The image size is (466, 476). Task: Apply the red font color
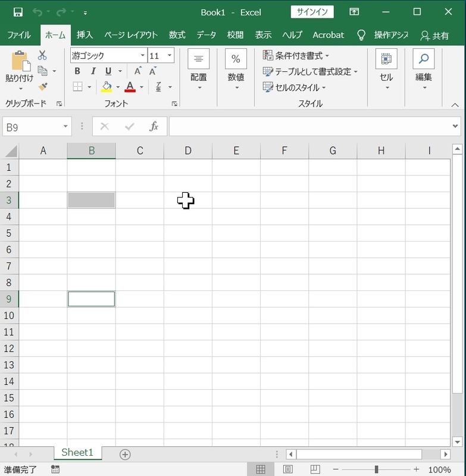(x=130, y=87)
